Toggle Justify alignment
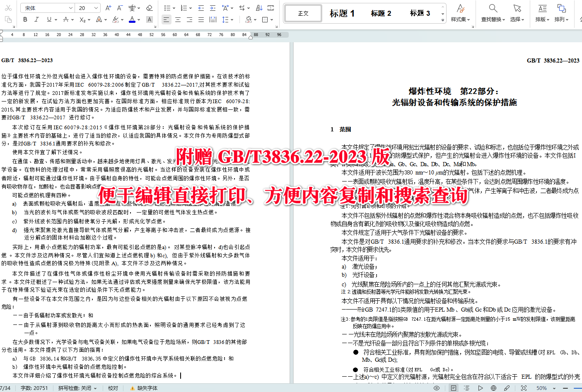Image resolution: width=582 pixels, height=392 pixels. (x=201, y=19)
